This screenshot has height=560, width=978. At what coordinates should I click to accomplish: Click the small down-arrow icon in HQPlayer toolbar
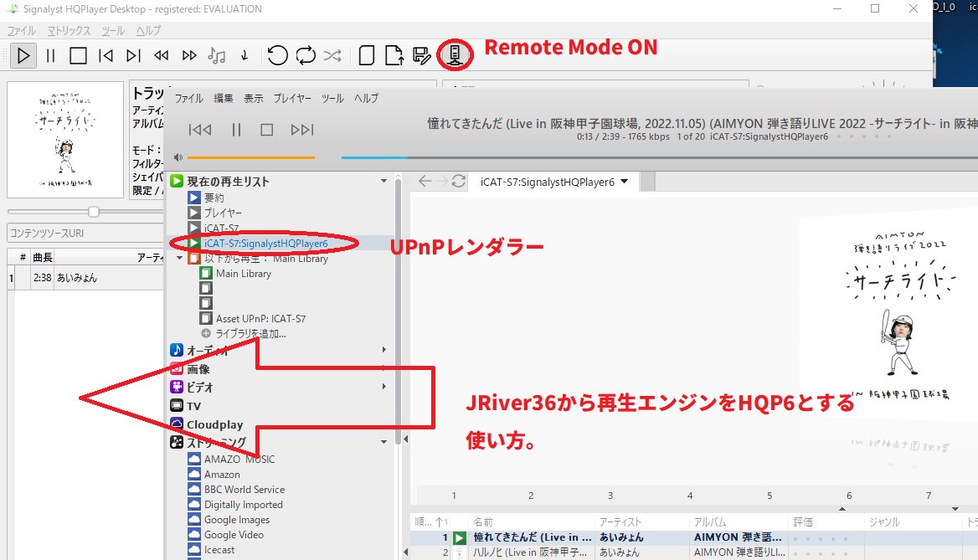click(244, 55)
